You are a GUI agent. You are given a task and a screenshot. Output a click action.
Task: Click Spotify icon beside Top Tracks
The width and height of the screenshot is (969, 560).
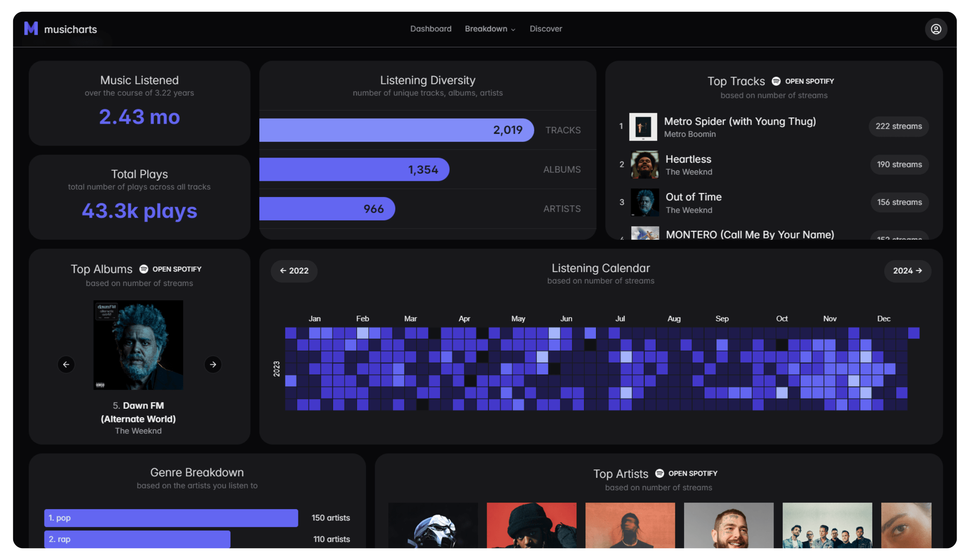(x=776, y=81)
